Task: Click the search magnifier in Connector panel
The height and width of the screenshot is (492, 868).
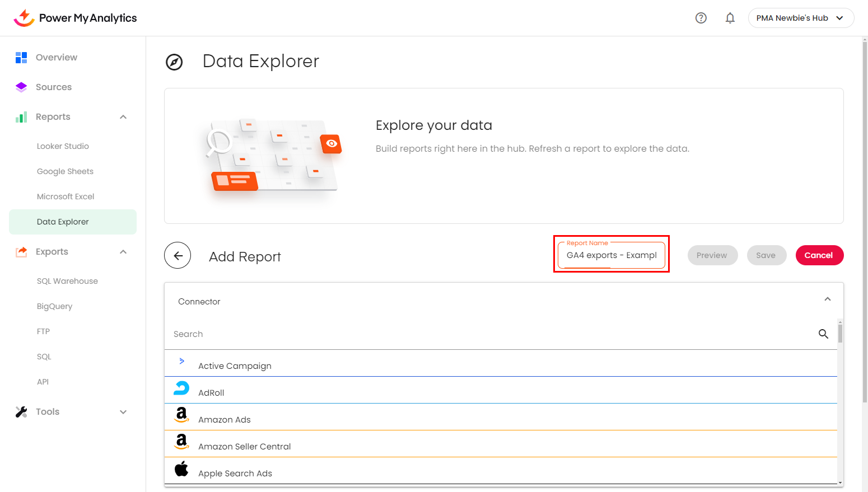Action: pos(823,334)
